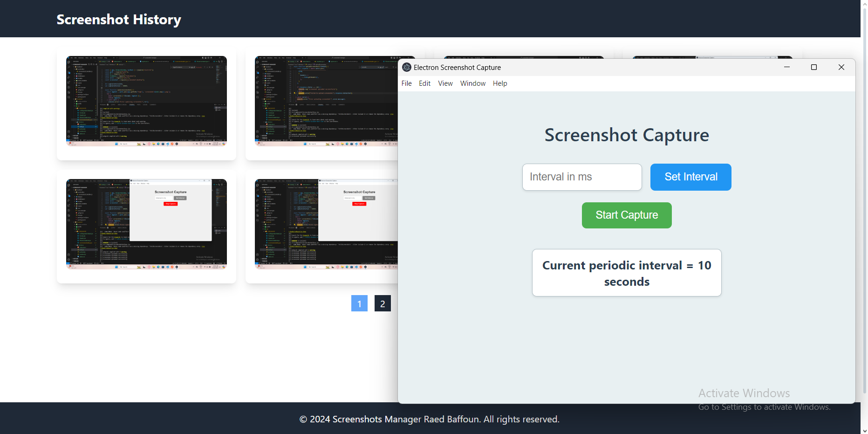The width and height of the screenshot is (868, 434).
Task: Open the View menu
Action: tap(445, 83)
